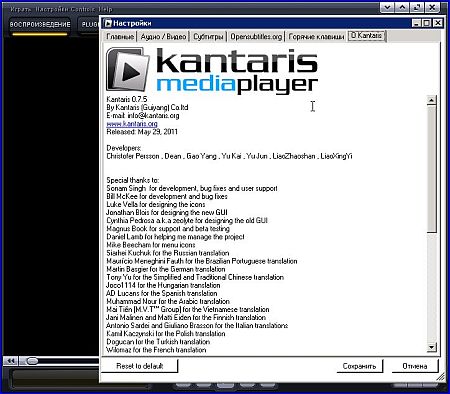450x394 pixels.
Task: Open the Help menu in main window
Action: (x=106, y=9)
